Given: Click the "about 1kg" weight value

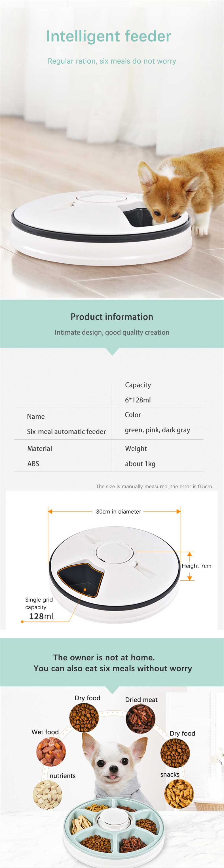Looking at the screenshot, I should [140, 464].
